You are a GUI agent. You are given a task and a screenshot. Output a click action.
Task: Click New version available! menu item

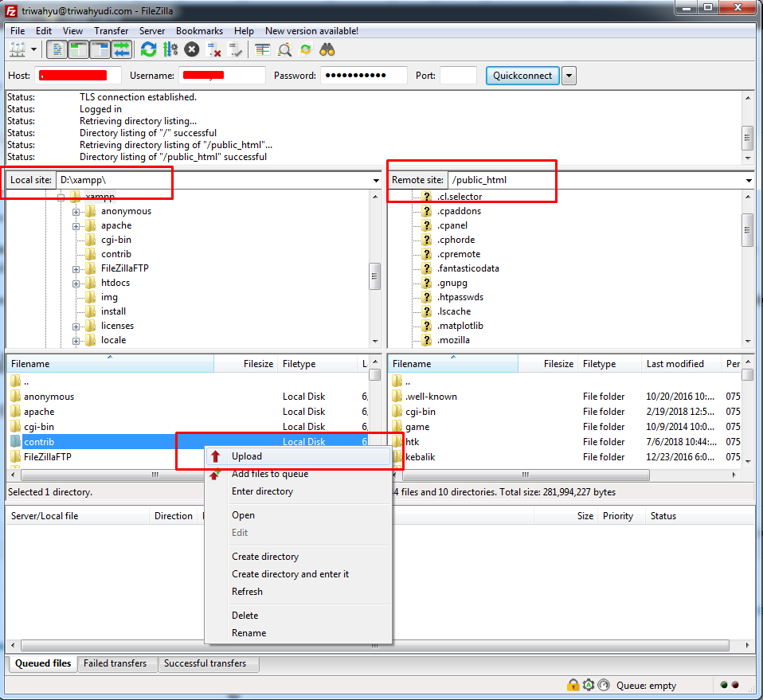tap(311, 30)
